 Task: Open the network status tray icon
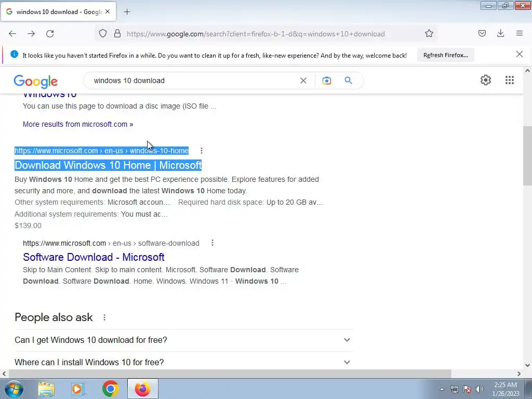point(454,389)
